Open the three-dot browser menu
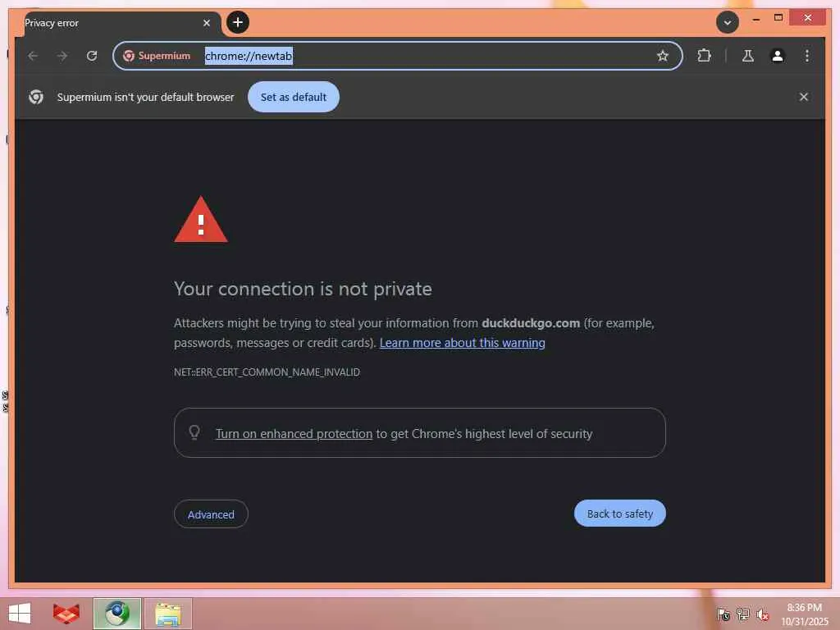Viewport: 840px width, 630px height. click(x=807, y=56)
